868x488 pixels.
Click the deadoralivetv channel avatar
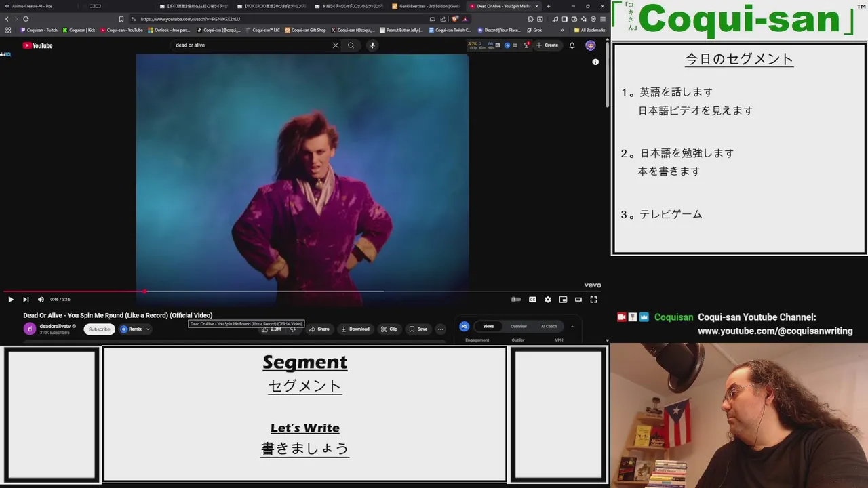[x=30, y=329]
